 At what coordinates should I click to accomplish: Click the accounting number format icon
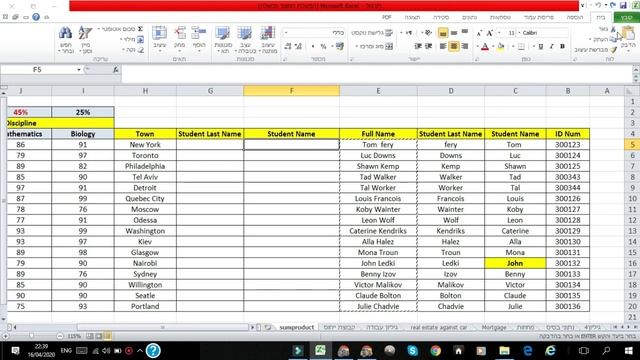coord(340,47)
